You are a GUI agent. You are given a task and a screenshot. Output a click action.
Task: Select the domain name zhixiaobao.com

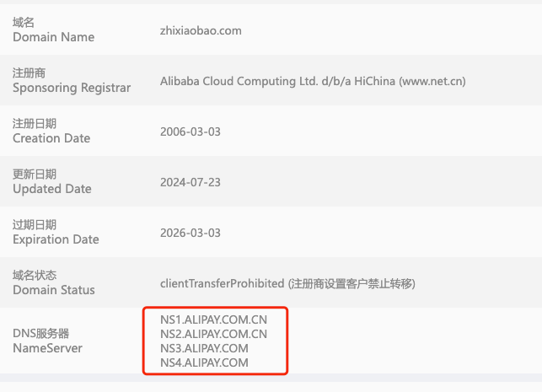click(201, 30)
